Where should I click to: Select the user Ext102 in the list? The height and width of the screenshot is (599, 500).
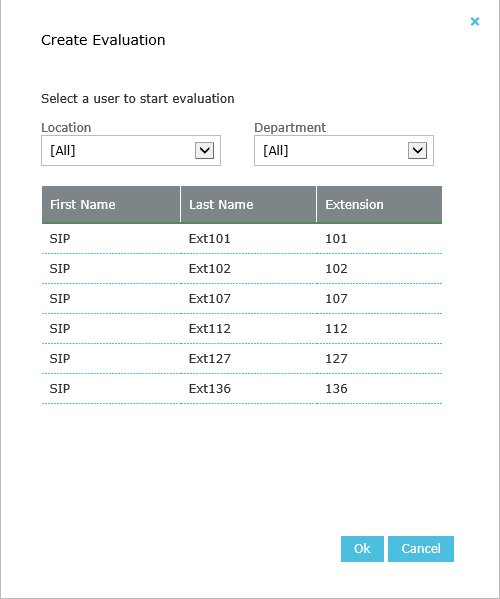[242, 269]
